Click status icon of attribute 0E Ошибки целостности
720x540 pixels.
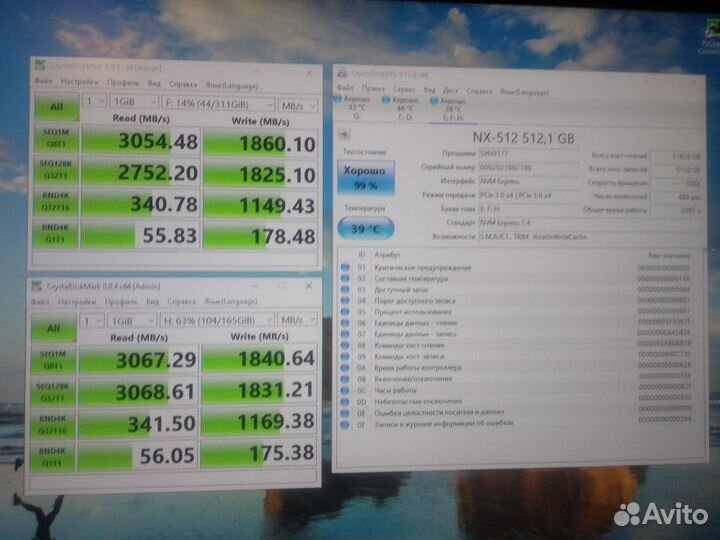345,413
